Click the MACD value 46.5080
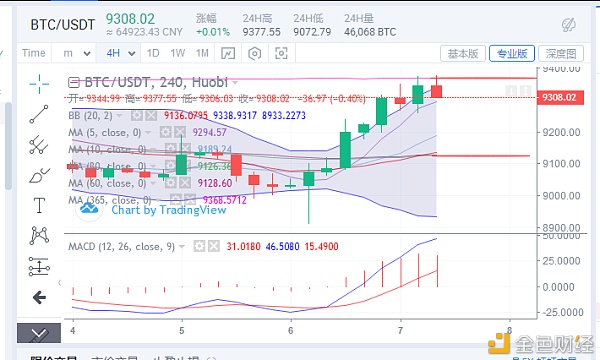The width and height of the screenshot is (600, 360). 282,246
